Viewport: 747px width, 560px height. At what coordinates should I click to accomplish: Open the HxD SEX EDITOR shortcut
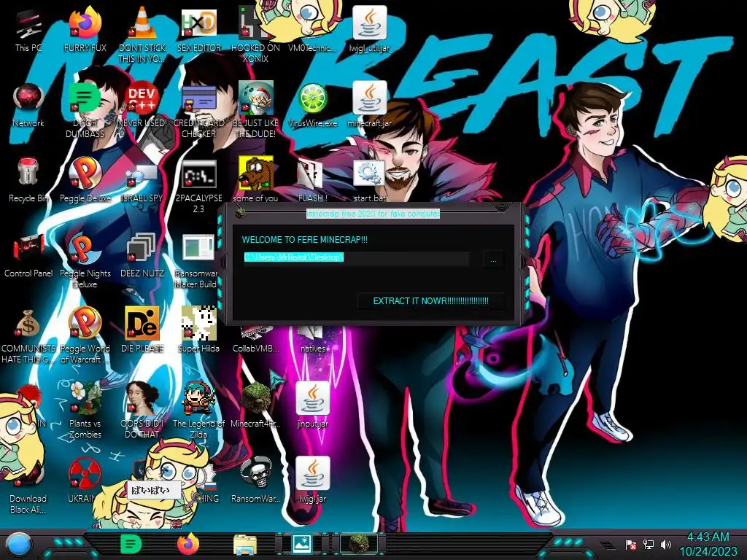199,30
